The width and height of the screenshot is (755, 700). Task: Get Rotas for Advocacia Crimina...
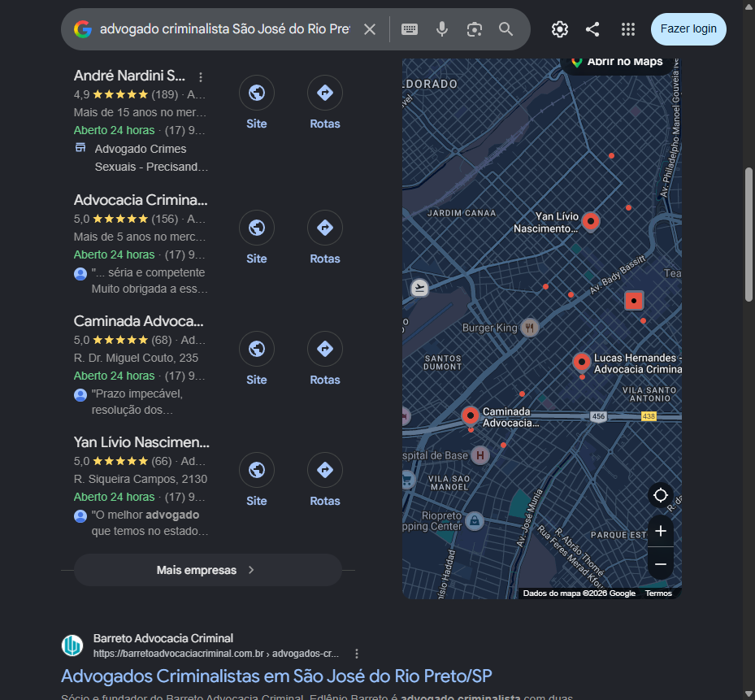tap(325, 237)
